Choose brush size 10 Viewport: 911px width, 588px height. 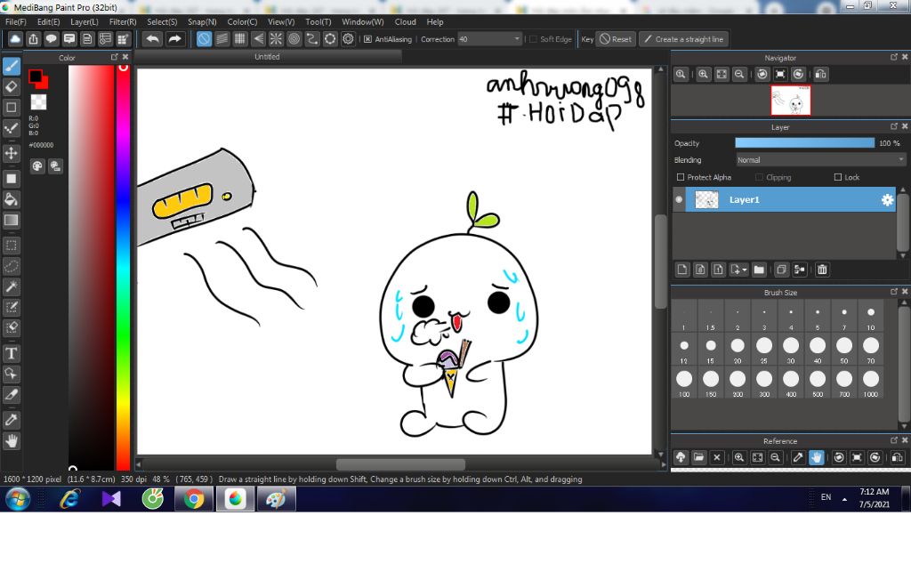pos(870,316)
